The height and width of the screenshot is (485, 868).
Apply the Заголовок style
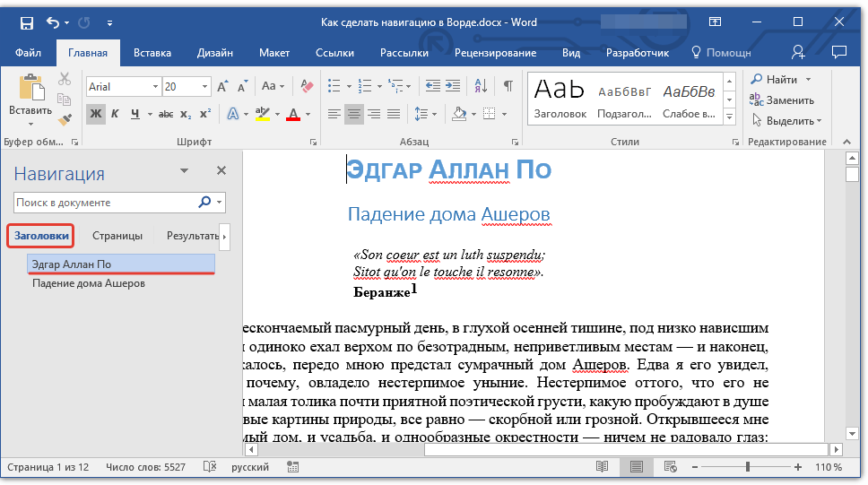560,100
